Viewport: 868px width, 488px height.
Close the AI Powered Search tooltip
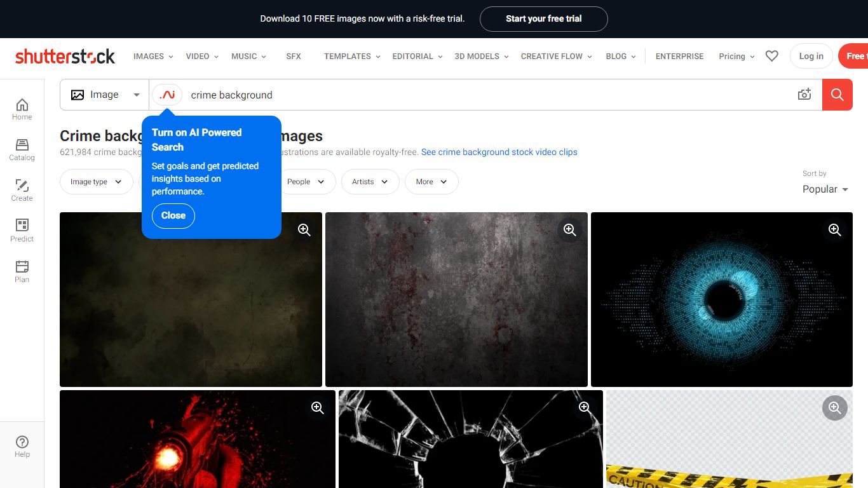pyautogui.click(x=173, y=216)
